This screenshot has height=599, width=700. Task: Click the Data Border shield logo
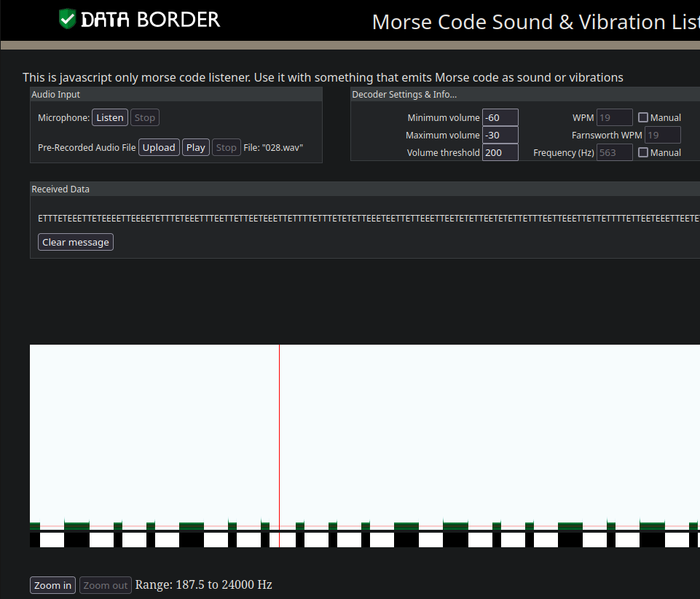point(67,20)
